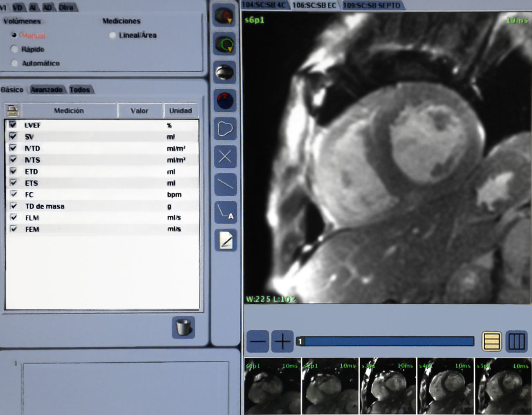
Task: Select the red endocardial contour tool
Action: pyautogui.click(x=224, y=16)
